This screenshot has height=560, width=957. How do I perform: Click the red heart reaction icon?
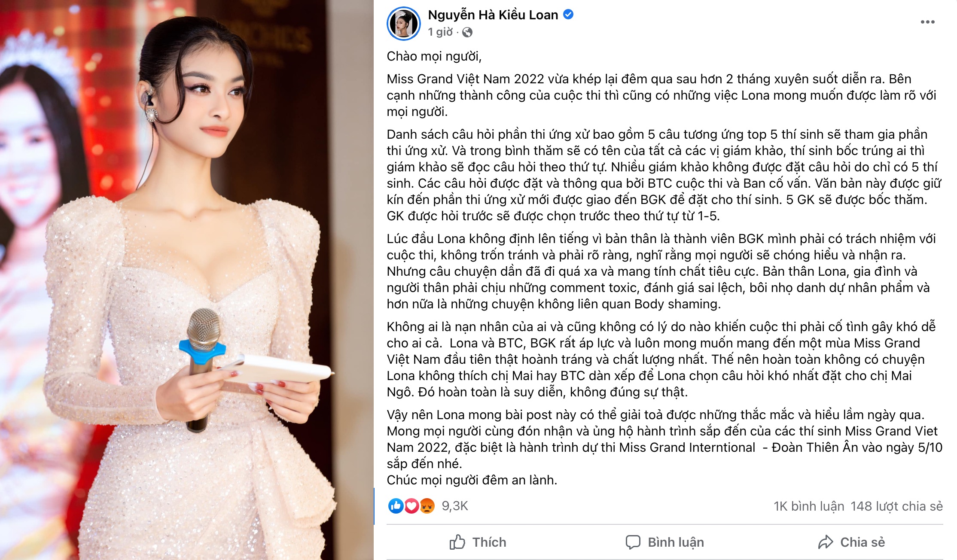click(x=411, y=506)
